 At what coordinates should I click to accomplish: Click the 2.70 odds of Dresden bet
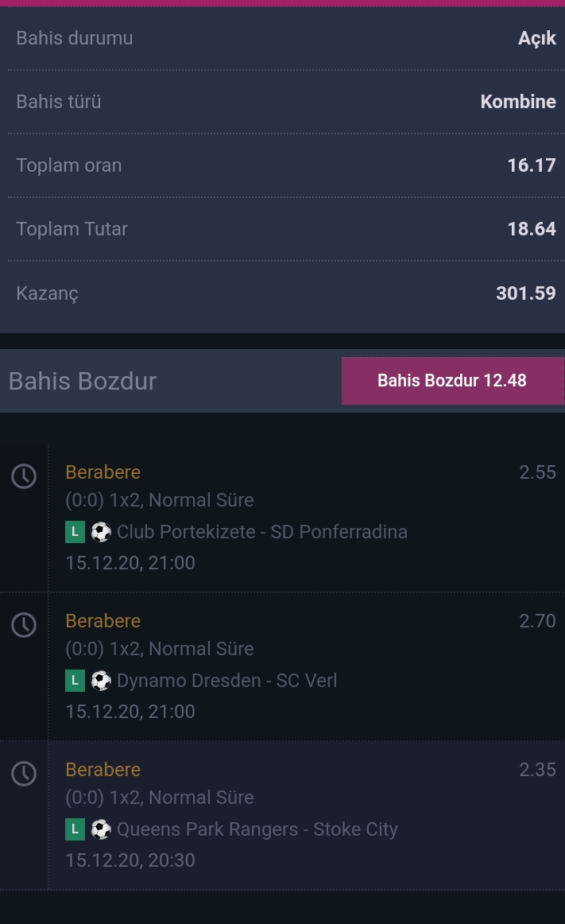coord(537,620)
